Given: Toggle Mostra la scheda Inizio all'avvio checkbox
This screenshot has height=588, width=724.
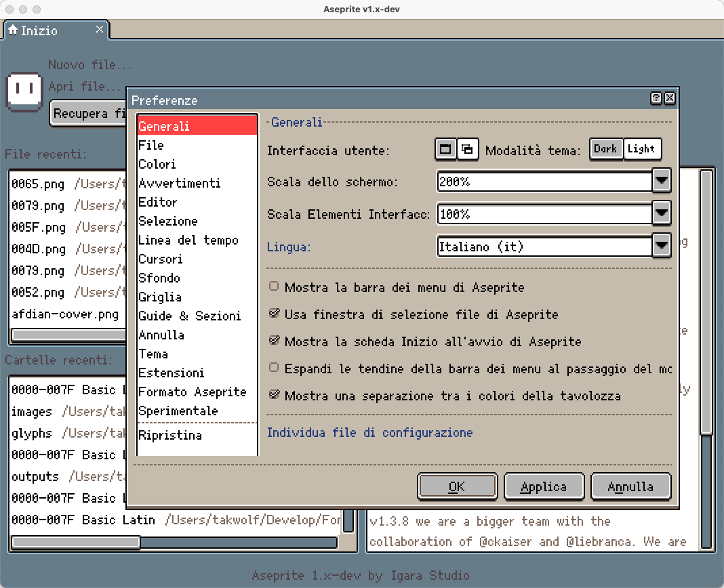Looking at the screenshot, I should pyautogui.click(x=274, y=341).
